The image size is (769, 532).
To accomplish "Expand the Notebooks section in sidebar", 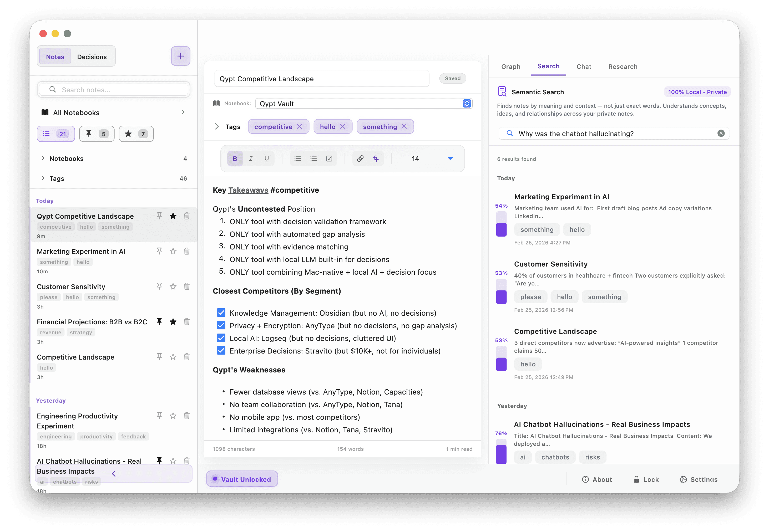I will click(x=43, y=158).
